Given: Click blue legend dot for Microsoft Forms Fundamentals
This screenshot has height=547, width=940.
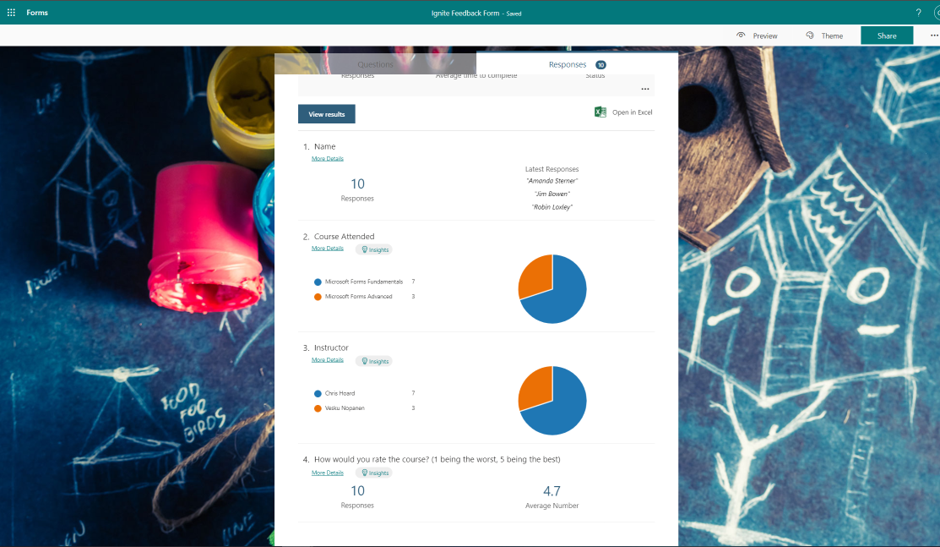Looking at the screenshot, I should (318, 282).
